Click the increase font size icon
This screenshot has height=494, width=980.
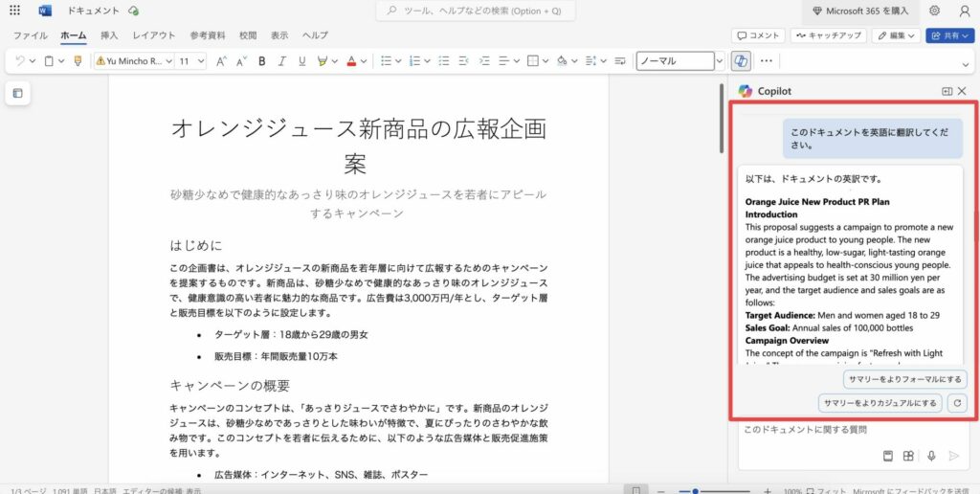[221, 61]
